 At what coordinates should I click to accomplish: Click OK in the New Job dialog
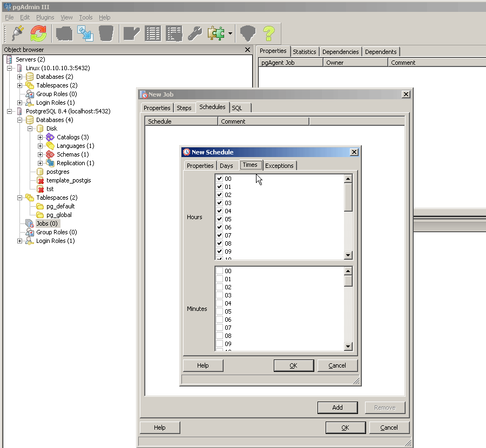[x=345, y=428]
